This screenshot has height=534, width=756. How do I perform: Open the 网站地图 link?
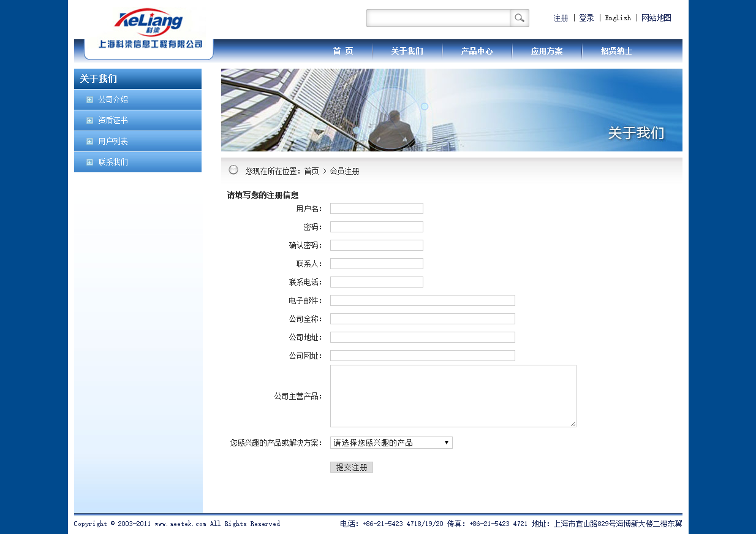[x=656, y=18]
